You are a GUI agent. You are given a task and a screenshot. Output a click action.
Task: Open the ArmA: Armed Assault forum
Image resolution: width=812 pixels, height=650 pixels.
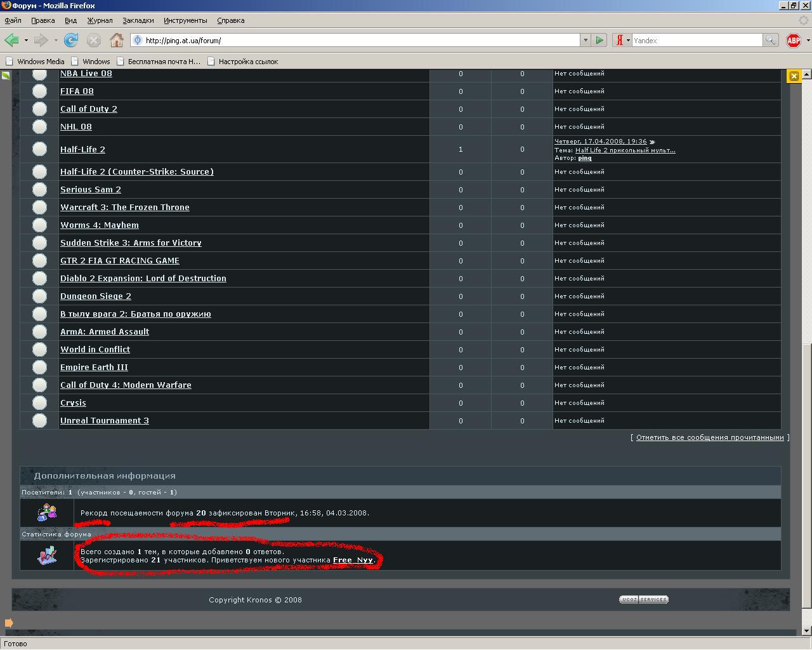[105, 331]
